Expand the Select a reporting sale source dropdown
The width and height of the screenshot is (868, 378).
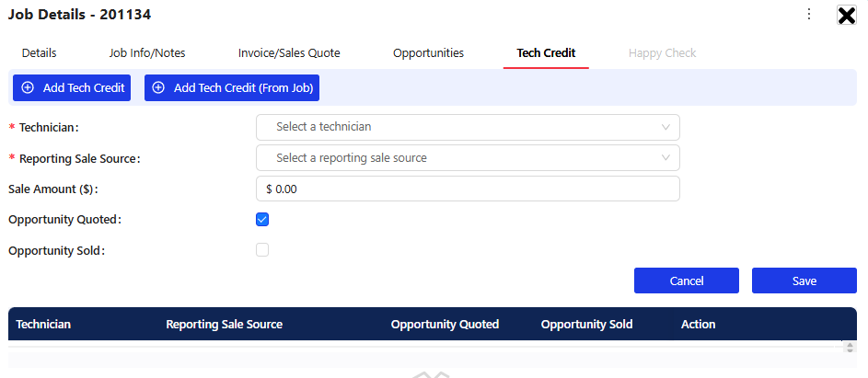(468, 158)
